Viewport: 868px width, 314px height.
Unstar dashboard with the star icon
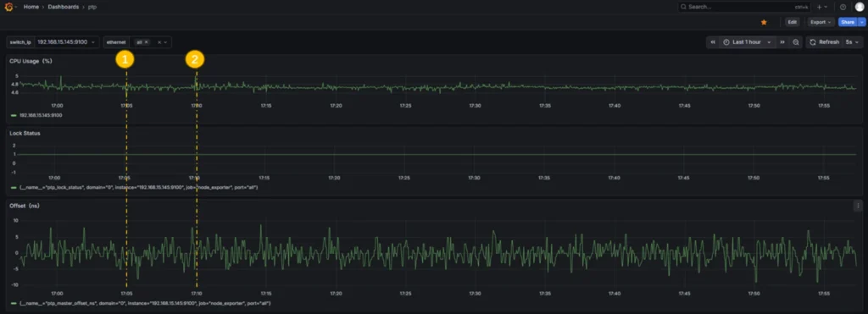764,22
